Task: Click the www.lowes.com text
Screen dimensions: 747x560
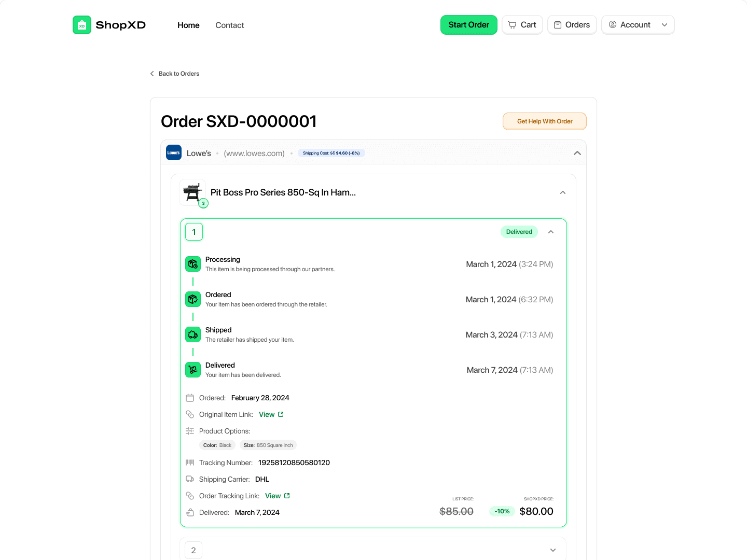Action: coord(254,153)
